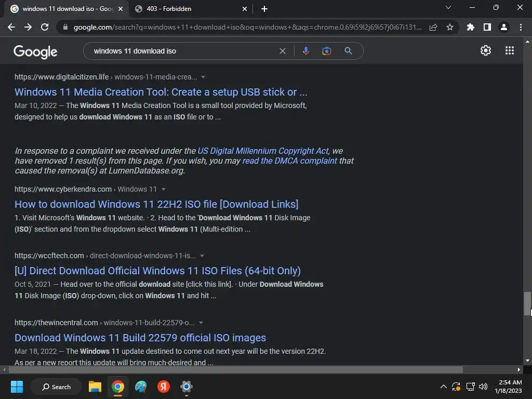The height and width of the screenshot is (399, 532).
Task: Open the read the DMCA complaint link
Action: click(x=290, y=161)
